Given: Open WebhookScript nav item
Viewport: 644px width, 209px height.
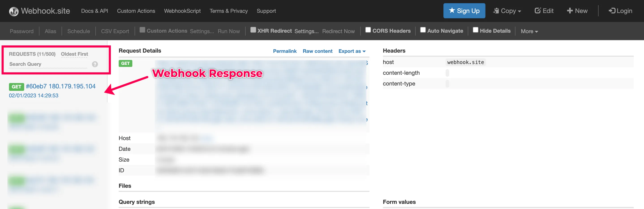Looking at the screenshot, I should tap(182, 11).
